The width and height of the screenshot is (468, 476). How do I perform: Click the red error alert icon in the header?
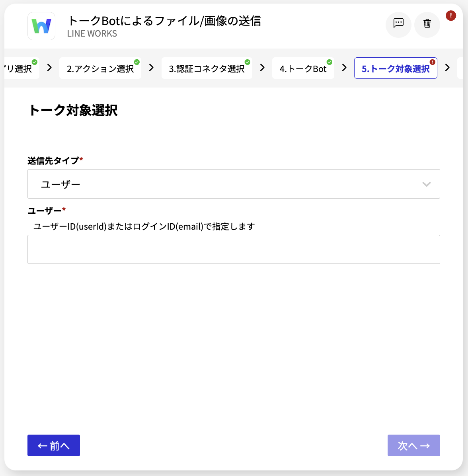[451, 16]
